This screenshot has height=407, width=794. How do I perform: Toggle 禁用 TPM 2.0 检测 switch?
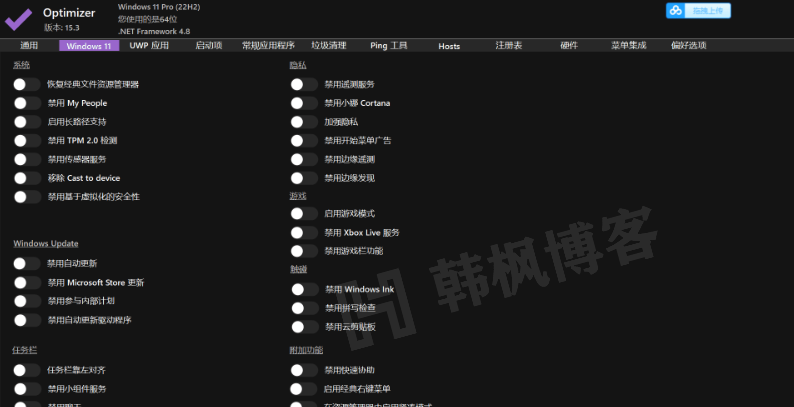pyautogui.click(x=27, y=140)
